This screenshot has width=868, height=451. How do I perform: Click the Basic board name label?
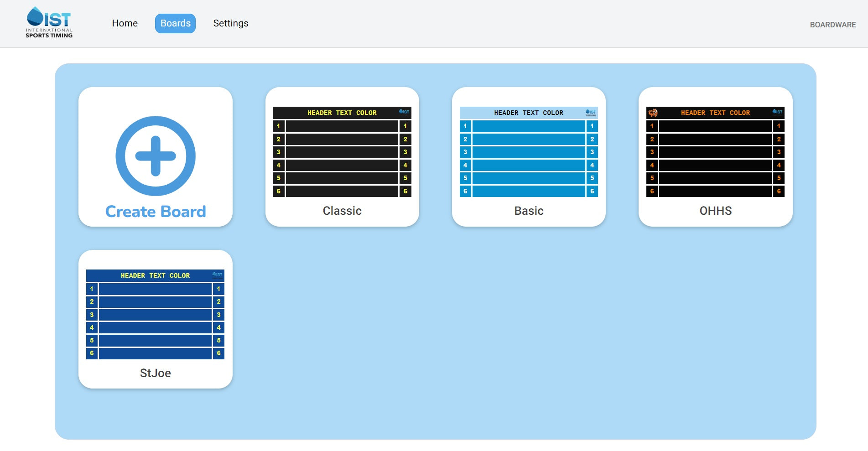[x=529, y=211]
